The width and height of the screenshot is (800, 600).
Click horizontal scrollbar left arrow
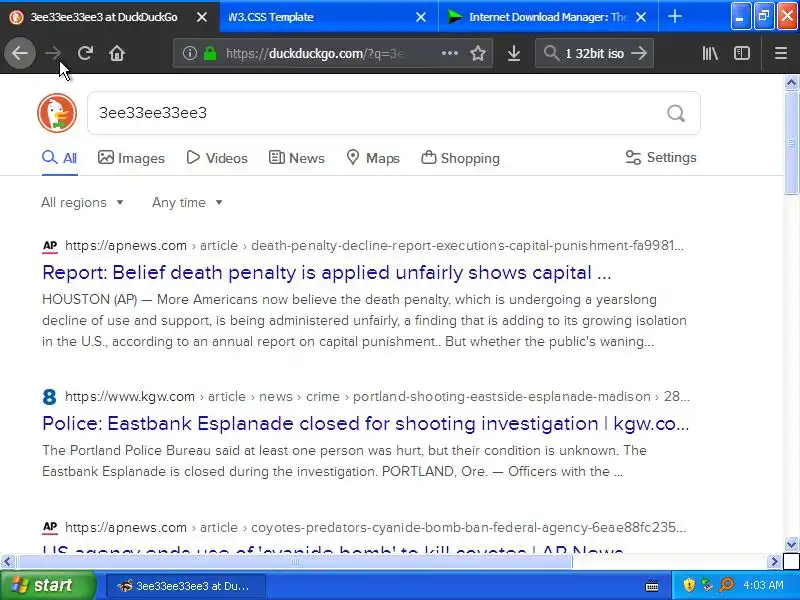pyautogui.click(x=7, y=562)
